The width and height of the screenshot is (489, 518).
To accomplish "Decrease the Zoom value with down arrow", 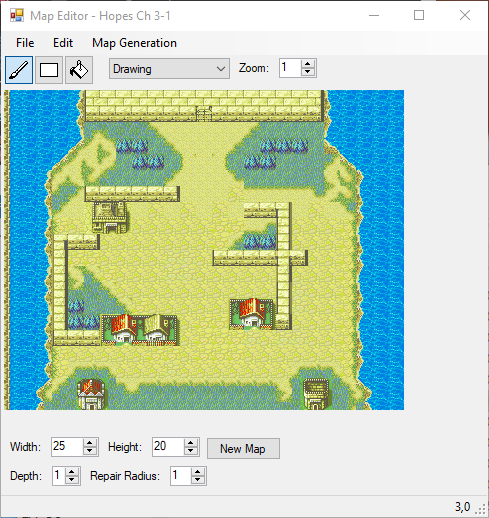I will pyautogui.click(x=308, y=72).
